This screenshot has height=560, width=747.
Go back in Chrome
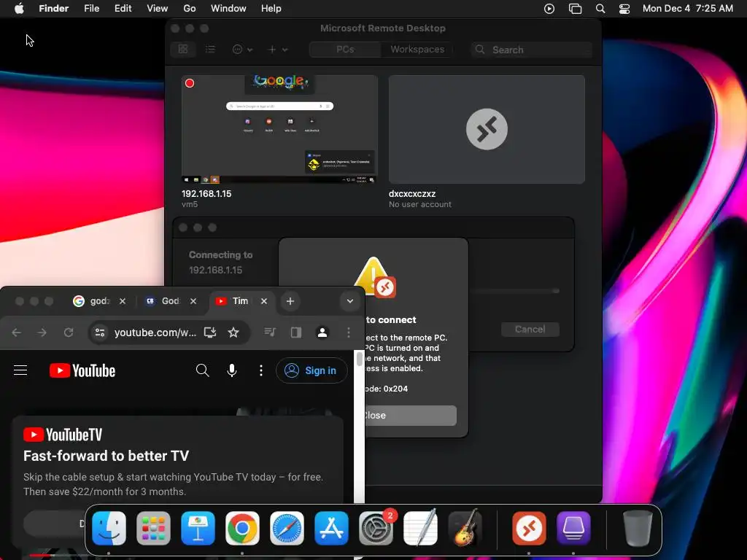click(x=17, y=332)
